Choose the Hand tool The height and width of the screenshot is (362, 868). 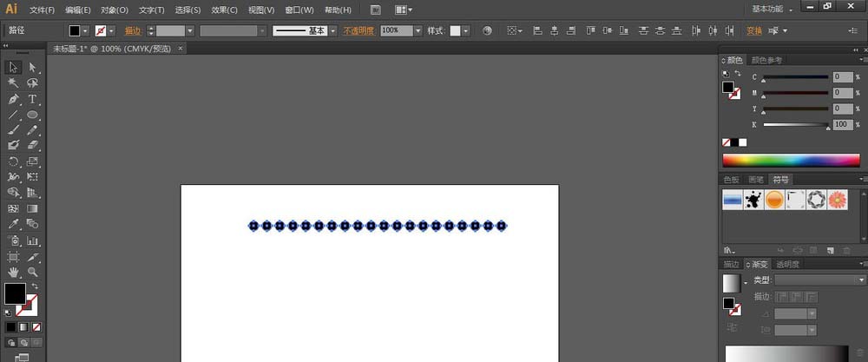click(x=14, y=272)
